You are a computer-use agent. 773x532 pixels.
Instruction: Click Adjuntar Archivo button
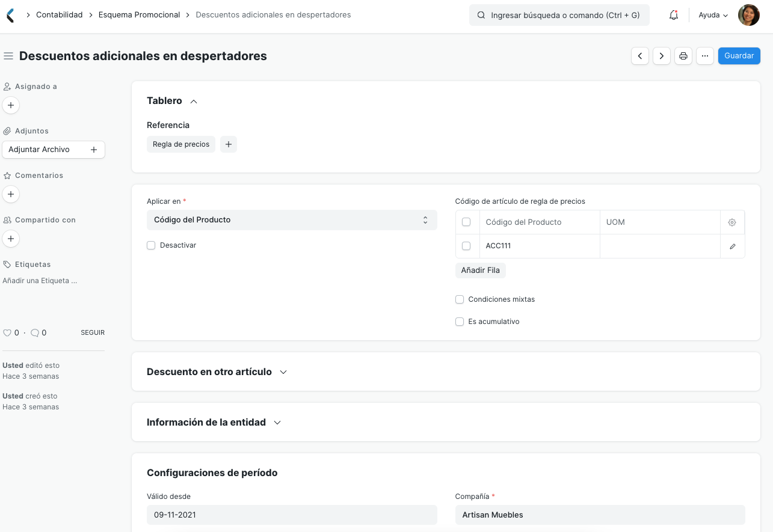click(54, 150)
